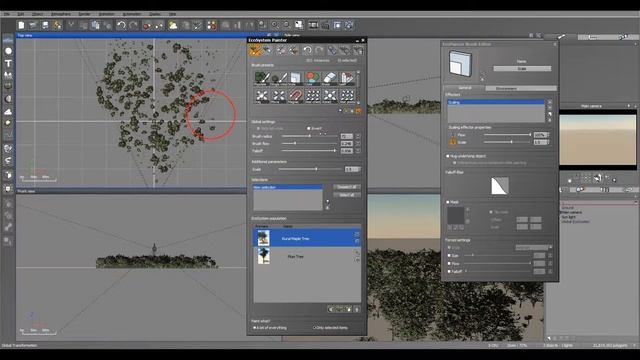640x360 pixels.
Task: Select the first second-row brush preset
Action: click(262, 96)
